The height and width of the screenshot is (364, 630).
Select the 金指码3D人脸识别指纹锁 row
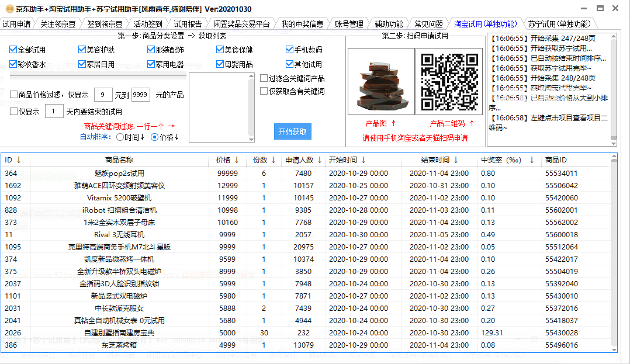pos(306,283)
